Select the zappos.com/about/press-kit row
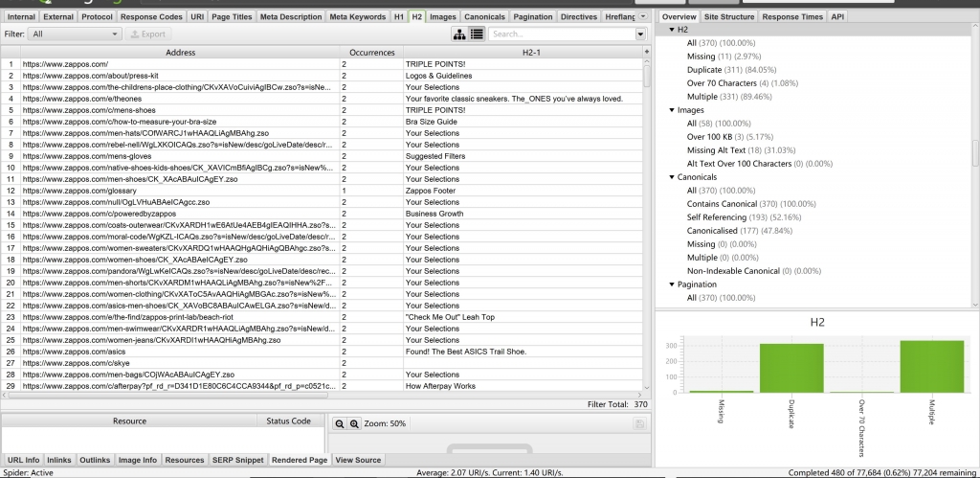Screen dimensions: 980x478 coord(322,76)
